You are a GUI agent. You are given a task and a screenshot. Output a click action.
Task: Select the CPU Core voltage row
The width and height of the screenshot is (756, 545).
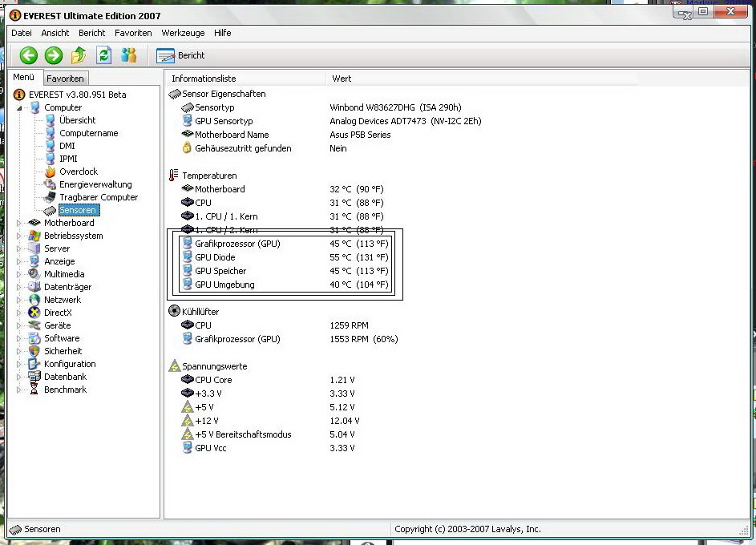[x=268, y=380]
